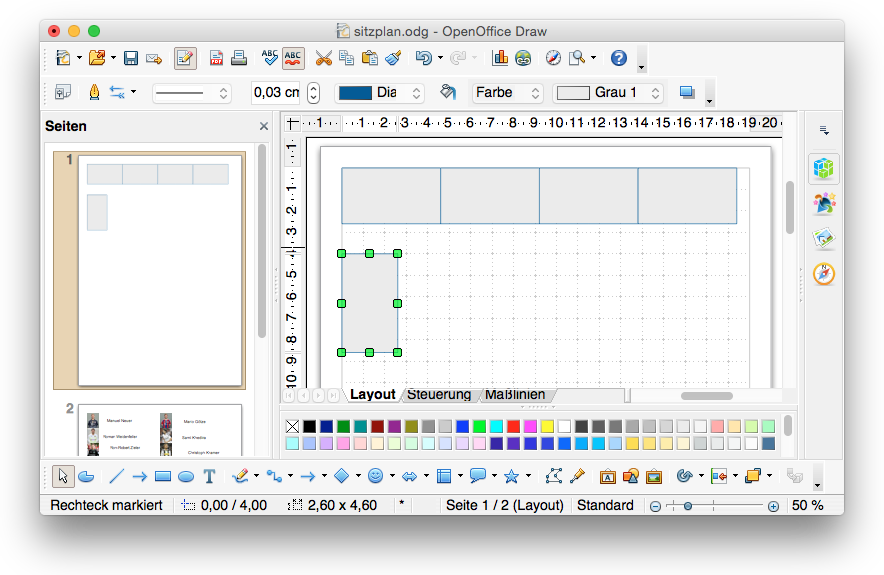884x575 pixels.
Task: Switch to the Layout layer tab
Action: tap(373, 395)
